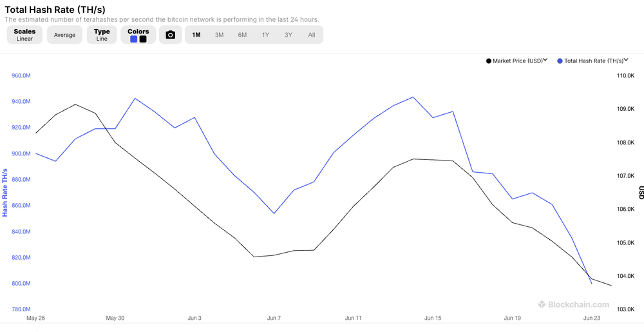Image resolution: width=644 pixels, height=332 pixels.
Task: Click the black Market Price legend dot
Action: pyautogui.click(x=489, y=61)
